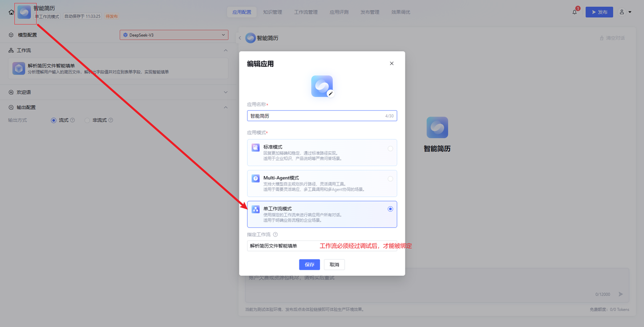Viewport: 644px width, 327px height.
Task: Open the notification bell icon
Action: click(x=575, y=12)
